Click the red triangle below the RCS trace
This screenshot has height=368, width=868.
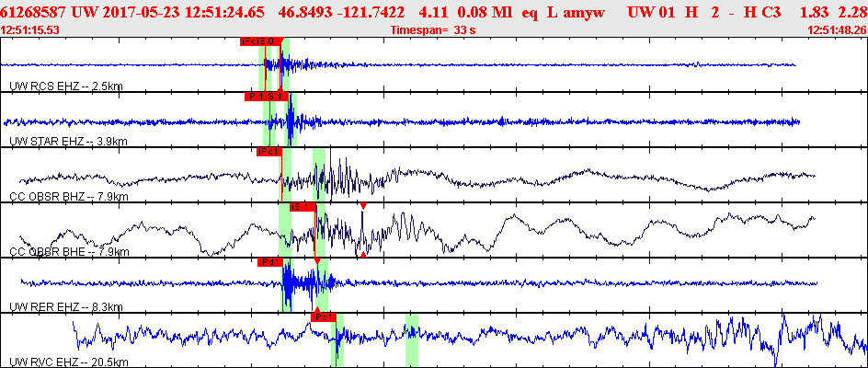click(280, 88)
